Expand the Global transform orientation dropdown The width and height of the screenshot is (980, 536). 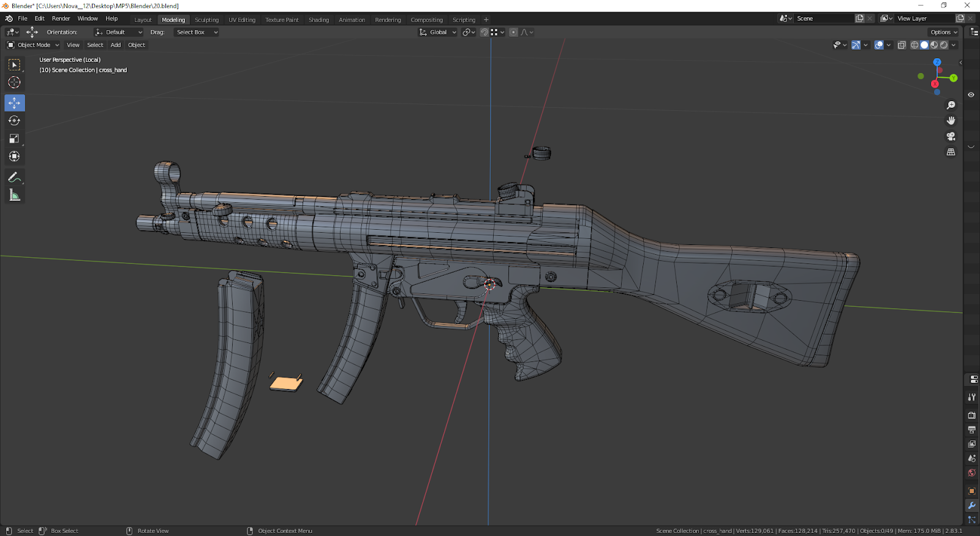point(438,32)
